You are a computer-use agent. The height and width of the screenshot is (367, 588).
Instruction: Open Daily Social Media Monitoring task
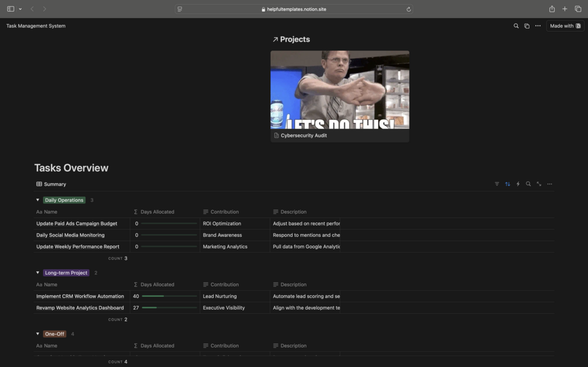pyautogui.click(x=70, y=235)
